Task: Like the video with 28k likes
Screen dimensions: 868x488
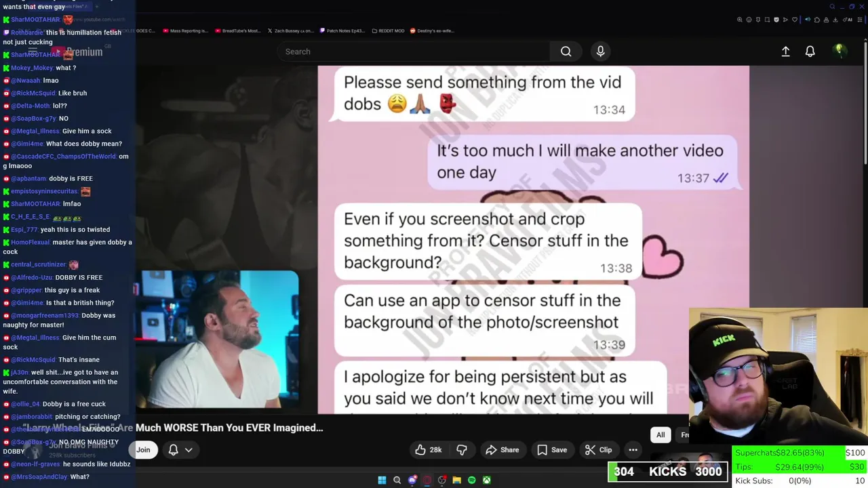Action: 428,450
